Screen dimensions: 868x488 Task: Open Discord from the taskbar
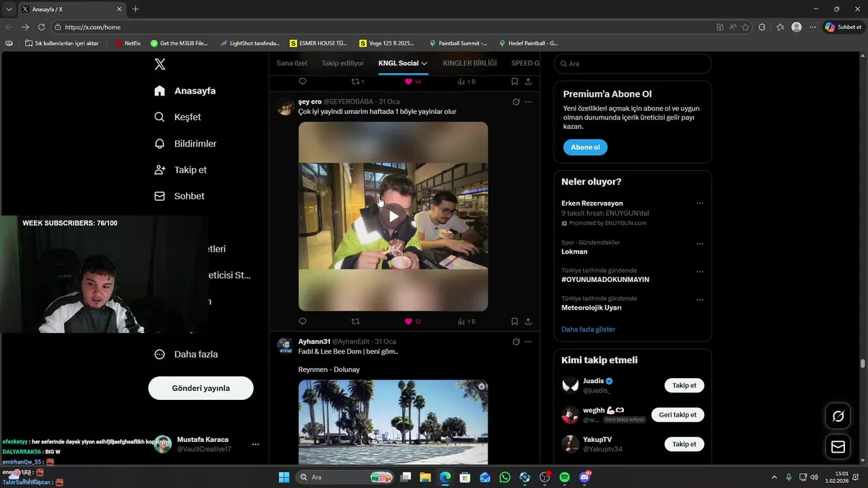pos(585,477)
